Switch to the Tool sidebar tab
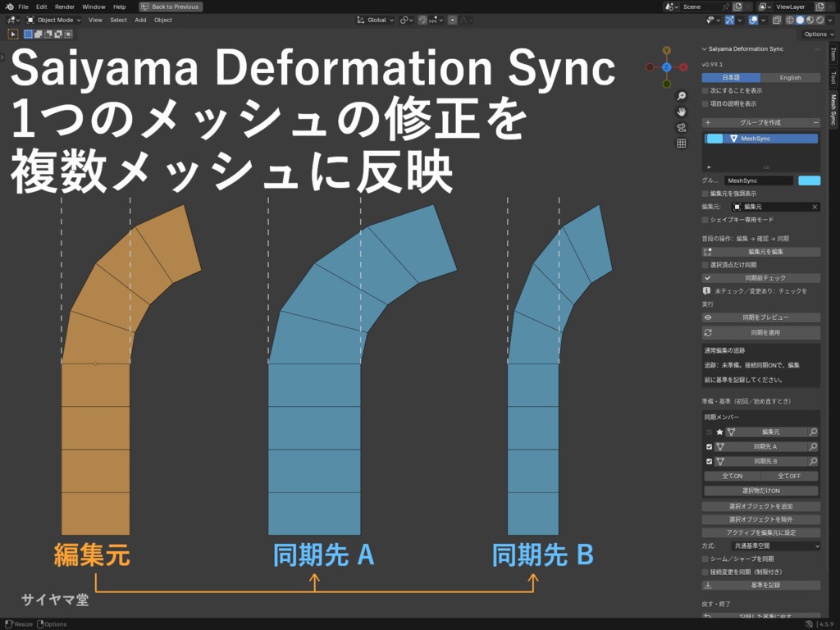Viewport: 840px width, 630px height. coord(833,78)
